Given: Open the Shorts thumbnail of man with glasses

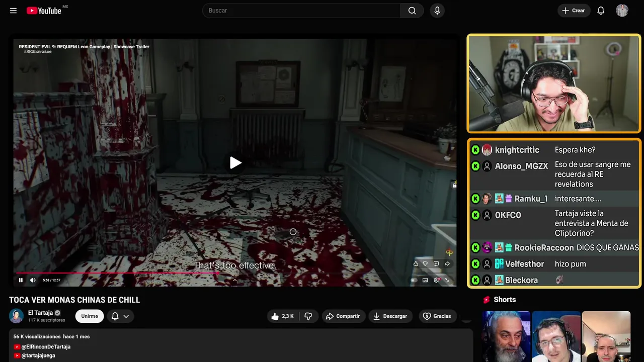Looking at the screenshot, I should (x=556, y=336).
